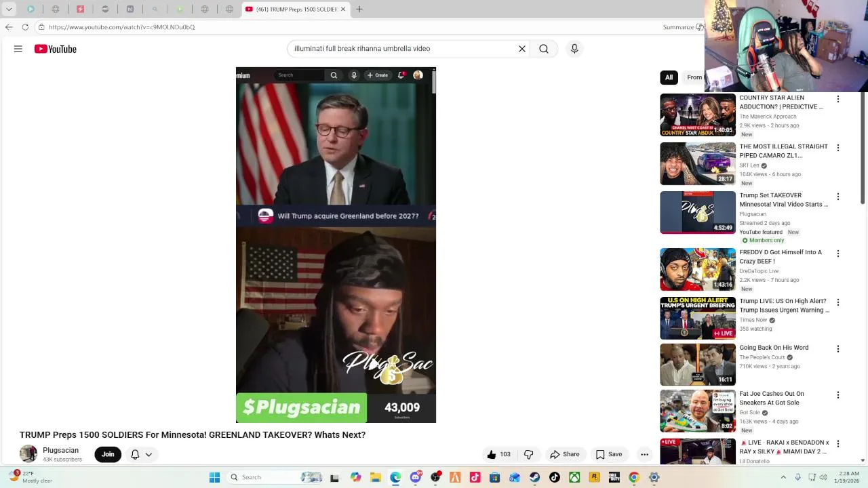868x488 pixels.
Task: Click the recommendations sidebar scrollbar
Action: (863, 148)
